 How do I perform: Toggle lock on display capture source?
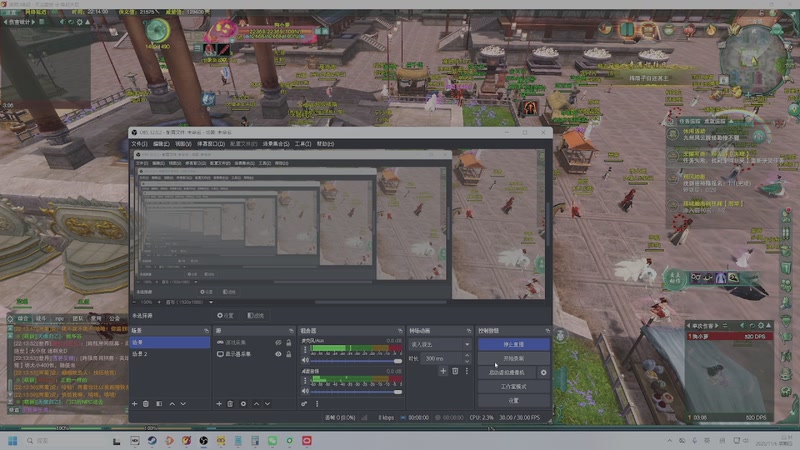pos(288,354)
